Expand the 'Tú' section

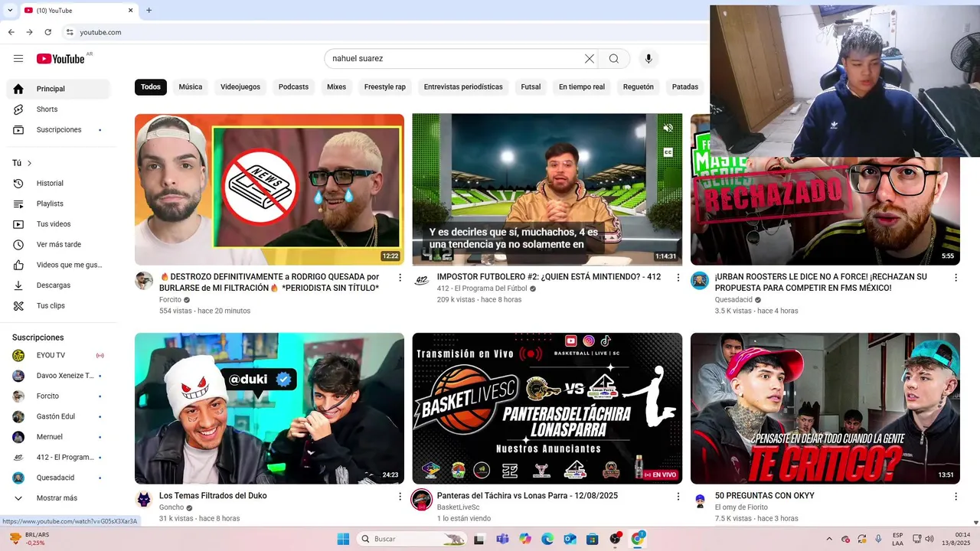coord(22,163)
